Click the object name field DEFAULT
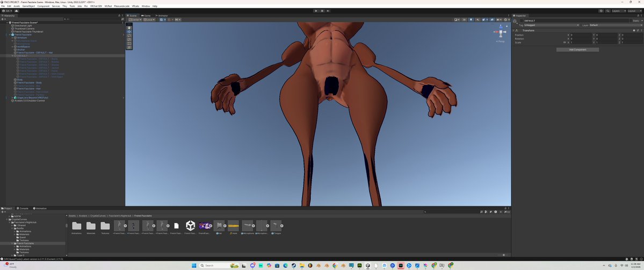Screen dimensions: 644x270 (576, 20)
